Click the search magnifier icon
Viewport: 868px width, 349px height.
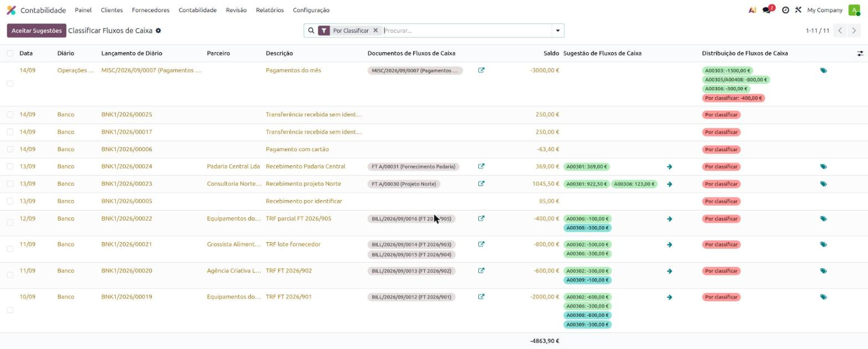311,30
